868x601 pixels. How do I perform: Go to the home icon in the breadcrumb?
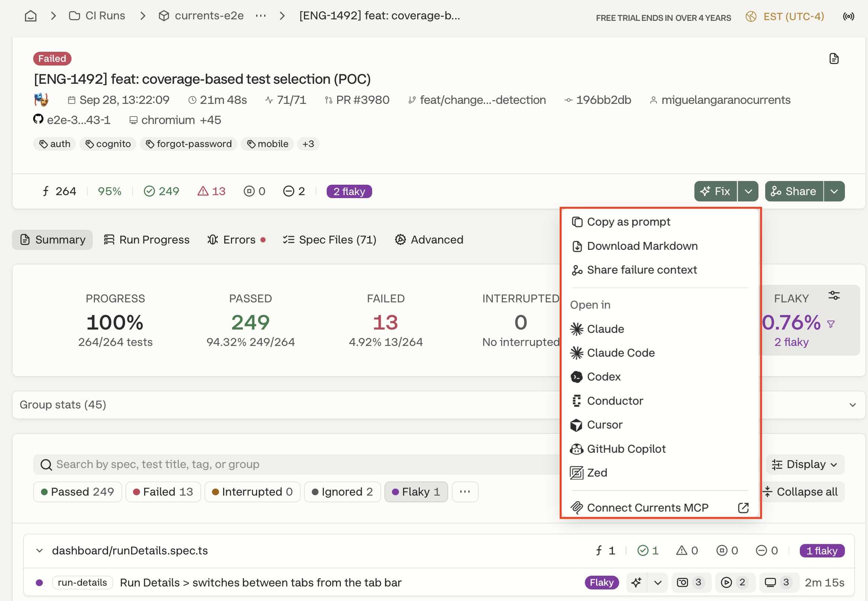click(x=31, y=16)
